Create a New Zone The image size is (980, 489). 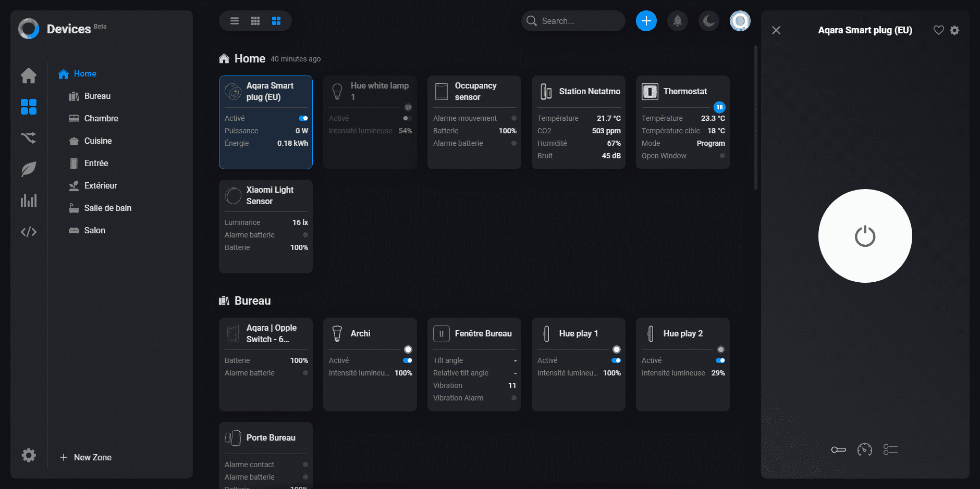85,457
